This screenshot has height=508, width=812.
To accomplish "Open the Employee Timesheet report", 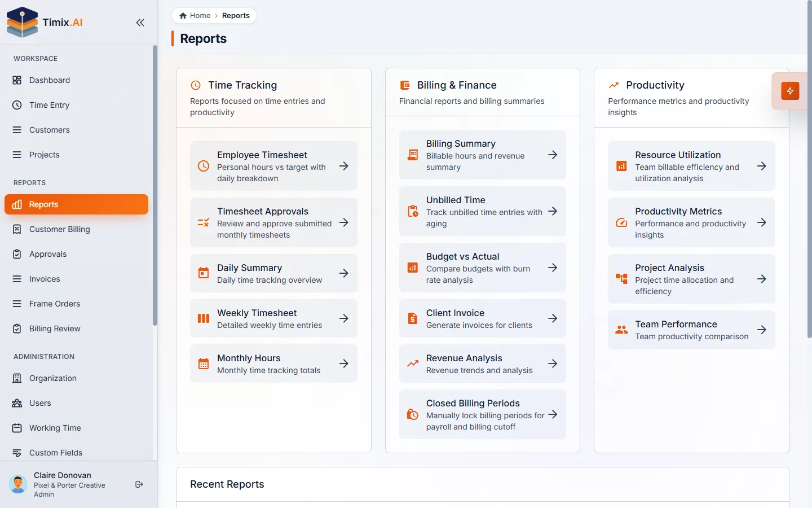I will pyautogui.click(x=273, y=166).
